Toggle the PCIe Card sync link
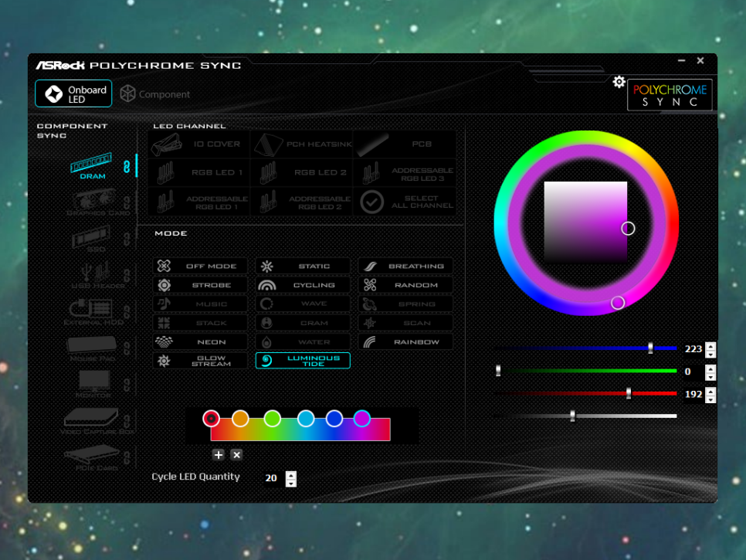746x560 pixels. [x=127, y=458]
